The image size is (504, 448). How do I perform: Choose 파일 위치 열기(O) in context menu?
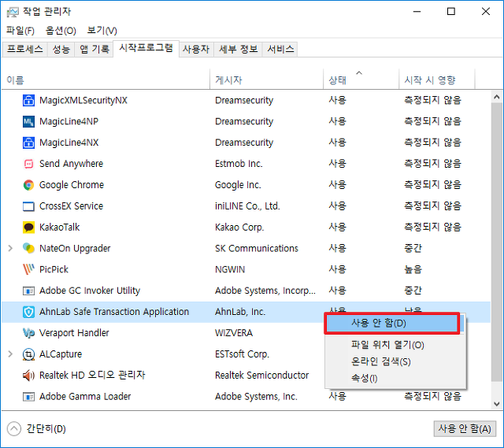(x=395, y=345)
